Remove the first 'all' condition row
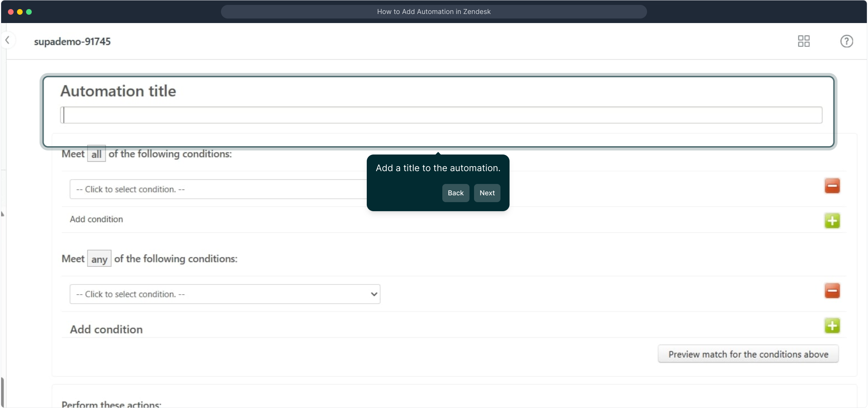 tap(832, 186)
